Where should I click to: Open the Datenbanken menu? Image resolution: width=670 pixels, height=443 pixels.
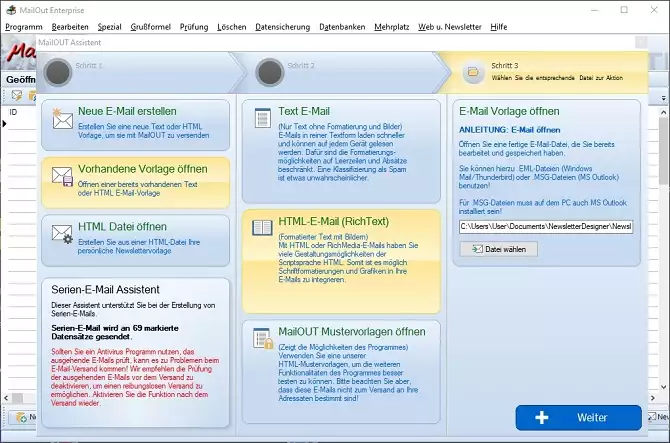(342, 26)
